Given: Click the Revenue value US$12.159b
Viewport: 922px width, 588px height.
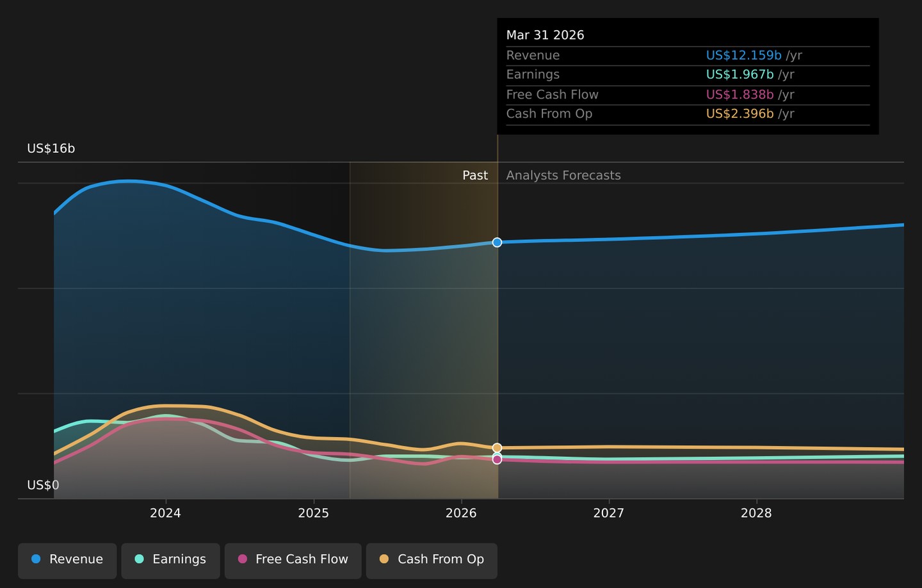Looking at the screenshot, I should [x=743, y=55].
